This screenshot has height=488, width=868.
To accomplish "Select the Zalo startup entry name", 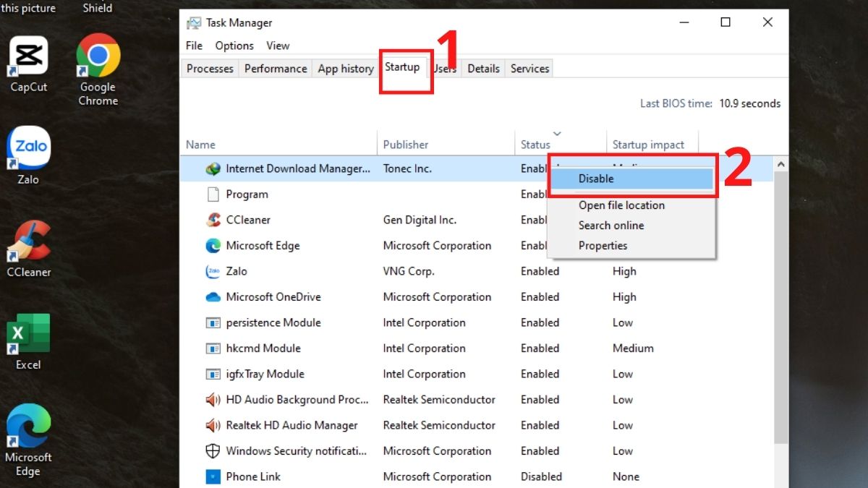I will (237, 271).
